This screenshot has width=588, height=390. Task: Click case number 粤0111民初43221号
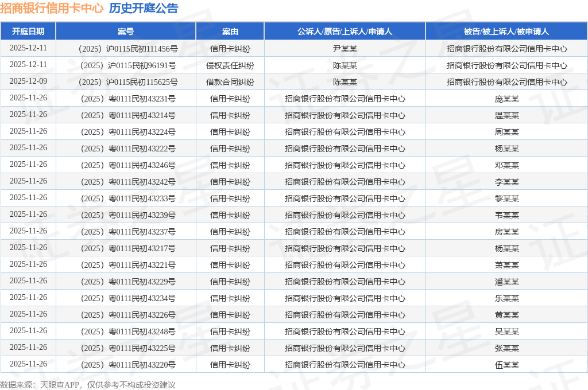(127, 265)
